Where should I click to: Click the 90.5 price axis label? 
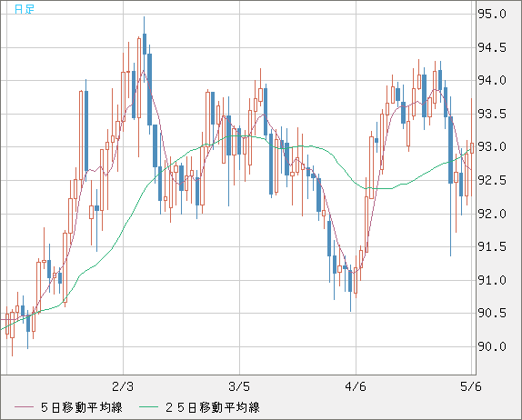point(492,313)
